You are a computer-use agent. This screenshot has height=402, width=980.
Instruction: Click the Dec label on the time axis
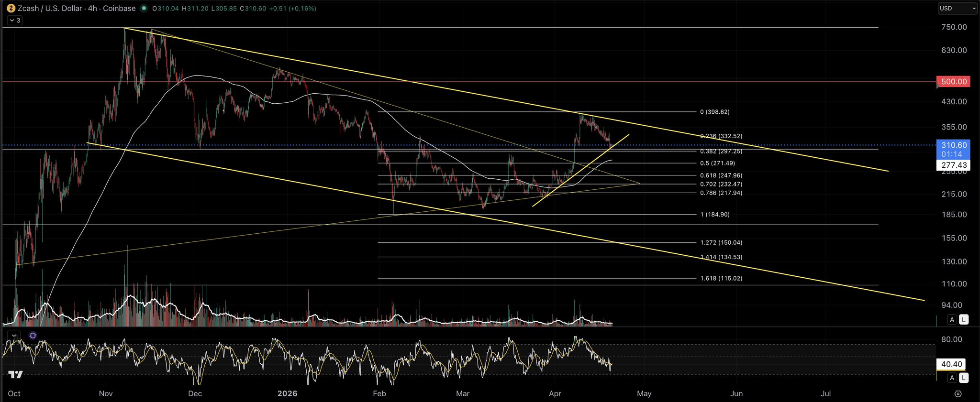pos(195,394)
